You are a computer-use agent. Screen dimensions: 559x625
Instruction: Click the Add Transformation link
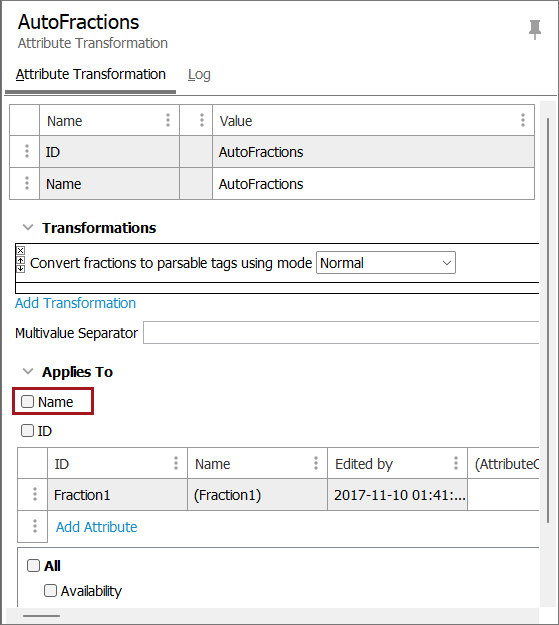tap(75, 303)
